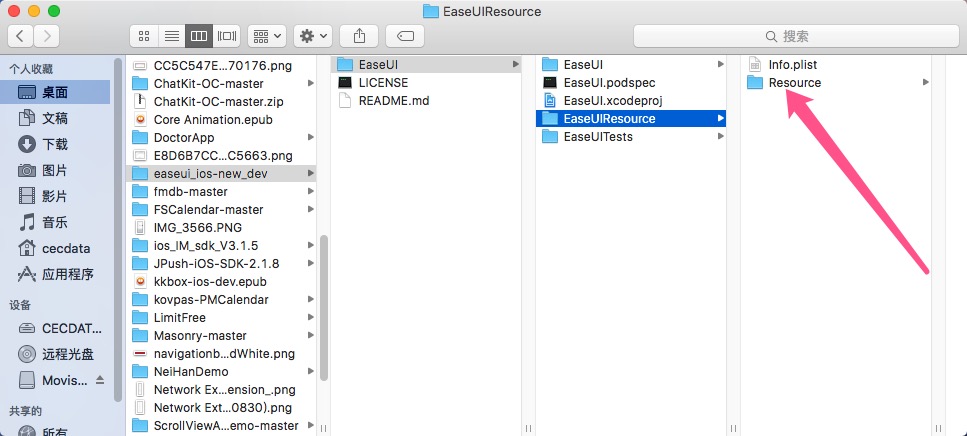
Task: Open 应用程序 in the sidebar
Action: [x=56, y=274]
